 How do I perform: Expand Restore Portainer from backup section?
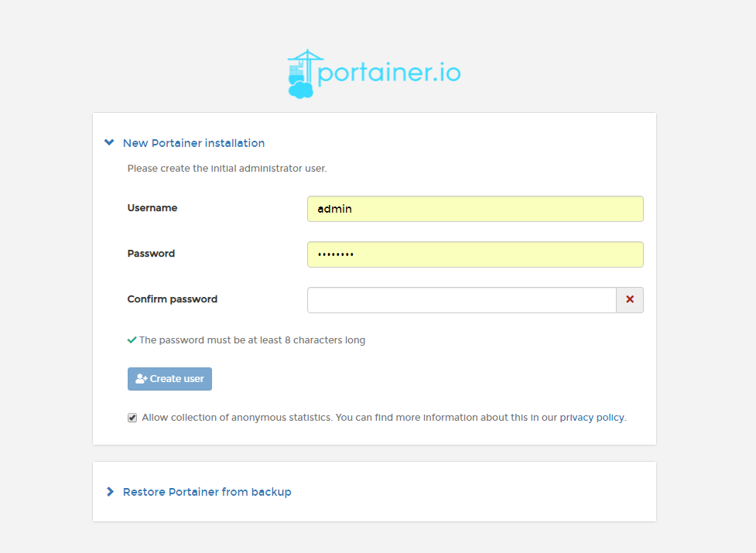pos(198,492)
